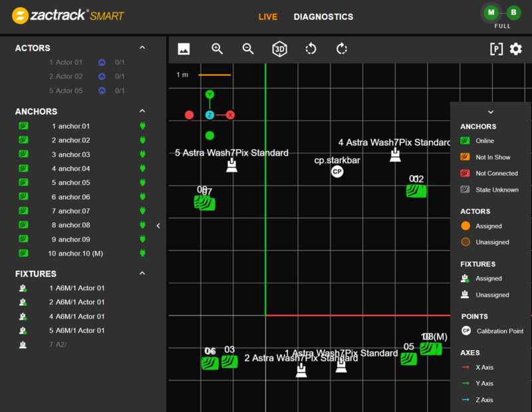532x412 pixels.
Task: Click anchor.10 (M) power plug icon
Action: pyautogui.click(x=143, y=253)
